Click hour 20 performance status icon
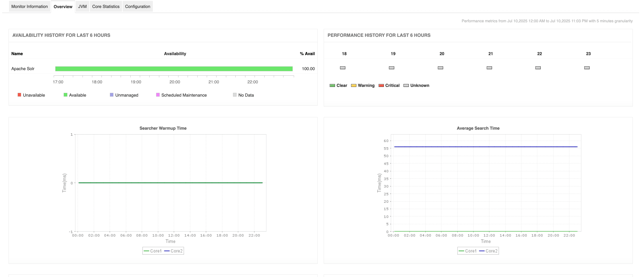 [x=440, y=68]
